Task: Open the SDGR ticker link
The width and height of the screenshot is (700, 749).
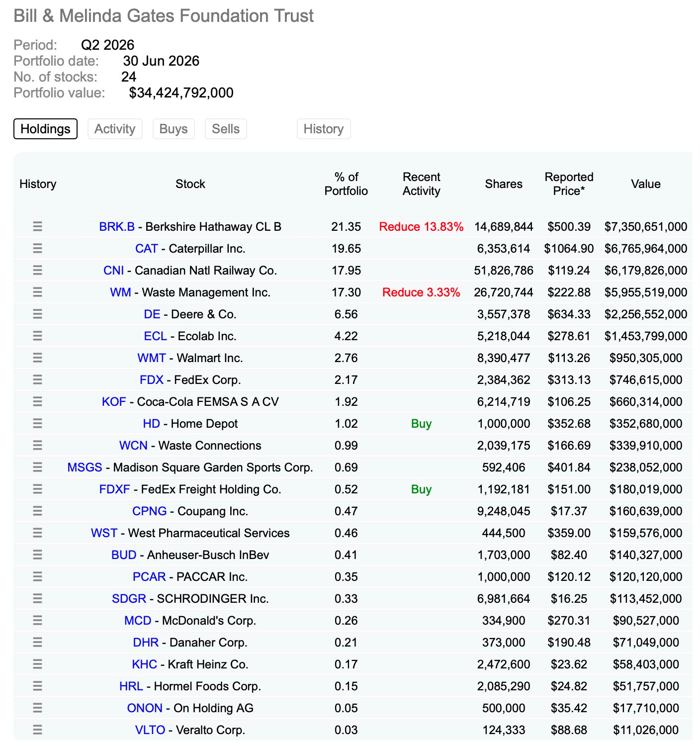Action: [x=129, y=599]
